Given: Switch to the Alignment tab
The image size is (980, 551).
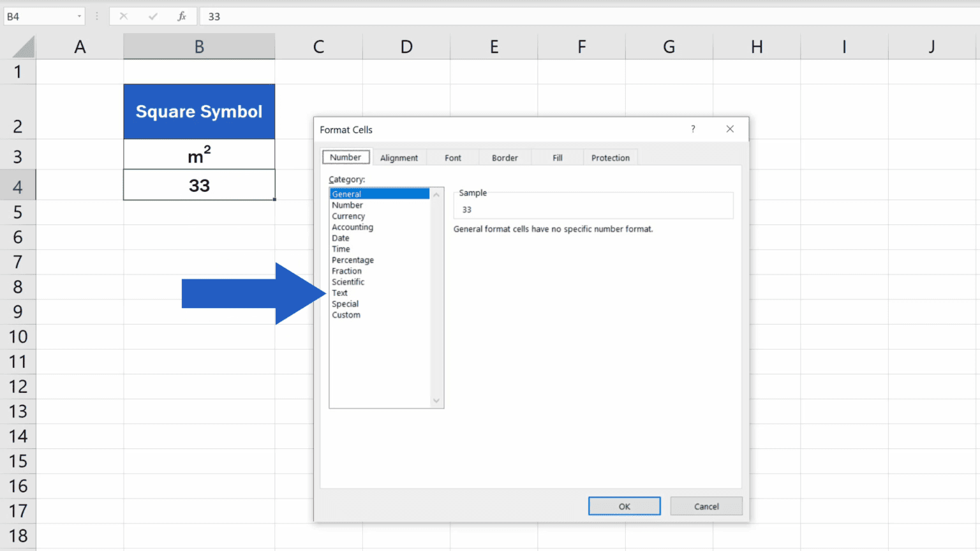Looking at the screenshot, I should click(x=399, y=157).
